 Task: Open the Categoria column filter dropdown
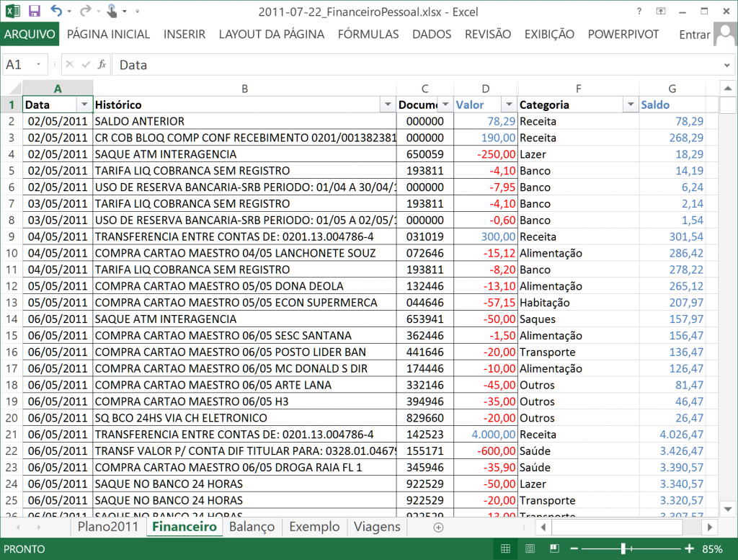[631, 105]
